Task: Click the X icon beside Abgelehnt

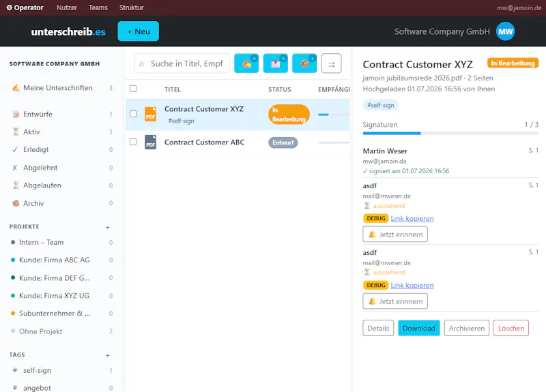Action: coord(15,168)
